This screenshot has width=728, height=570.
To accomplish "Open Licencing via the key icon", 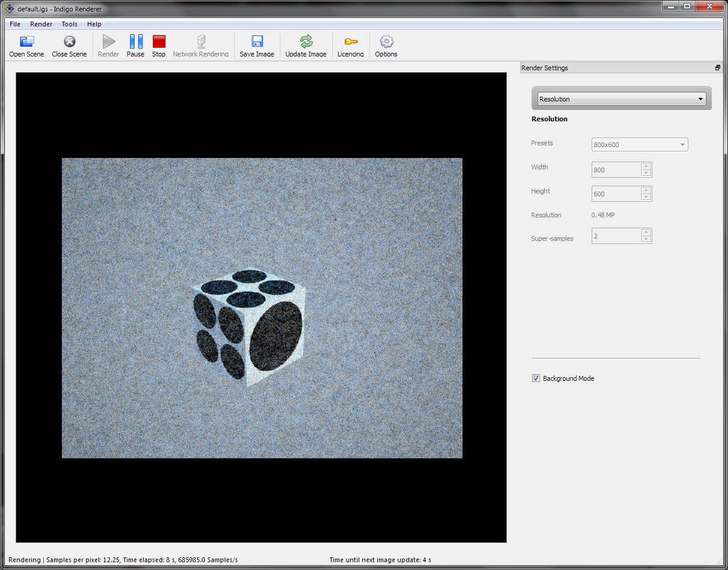I will pyautogui.click(x=350, y=42).
